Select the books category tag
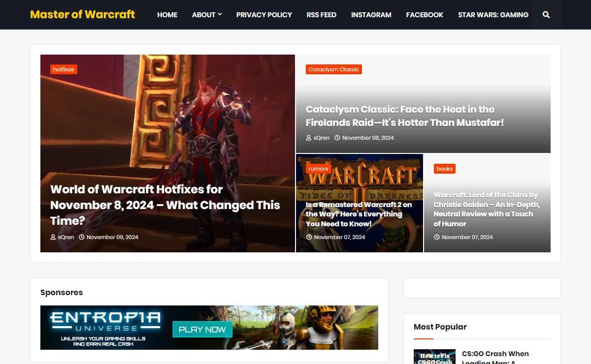The width and height of the screenshot is (591, 364). pyautogui.click(x=444, y=169)
